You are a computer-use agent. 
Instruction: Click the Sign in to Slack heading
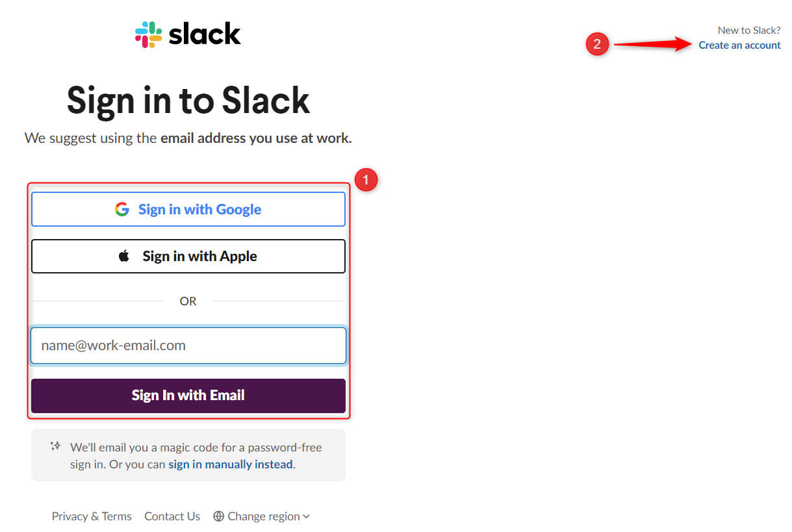pyautogui.click(x=188, y=101)
